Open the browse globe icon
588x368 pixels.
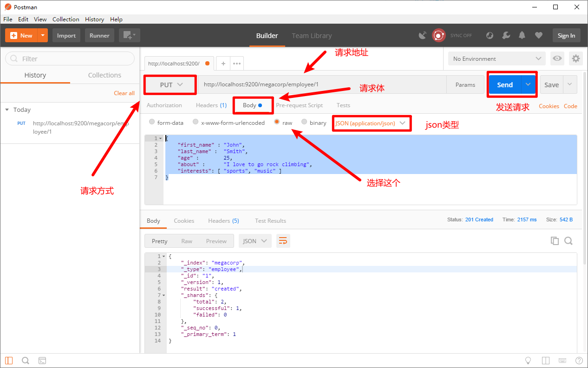click(490, 35)
